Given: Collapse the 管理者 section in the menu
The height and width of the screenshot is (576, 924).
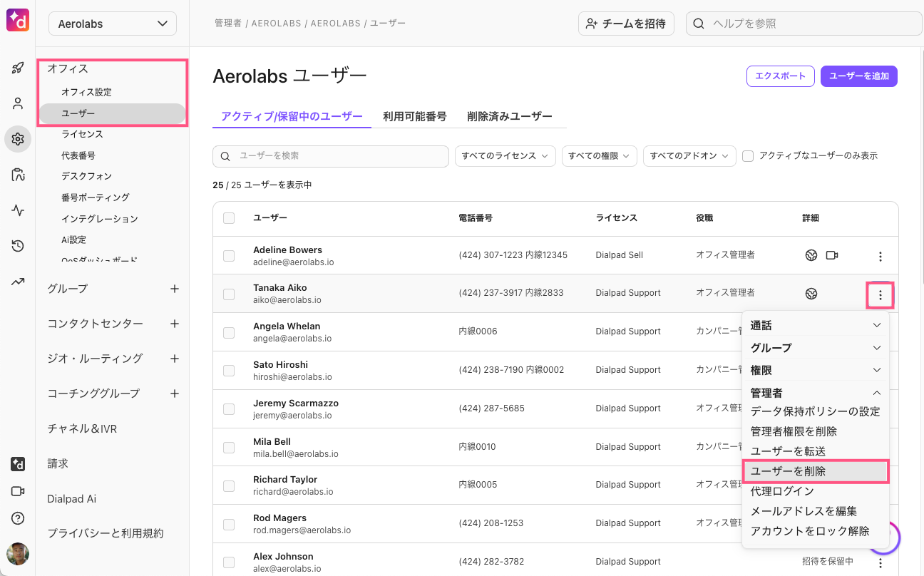Looking at the screenshot, I should (x=816, y=393).
